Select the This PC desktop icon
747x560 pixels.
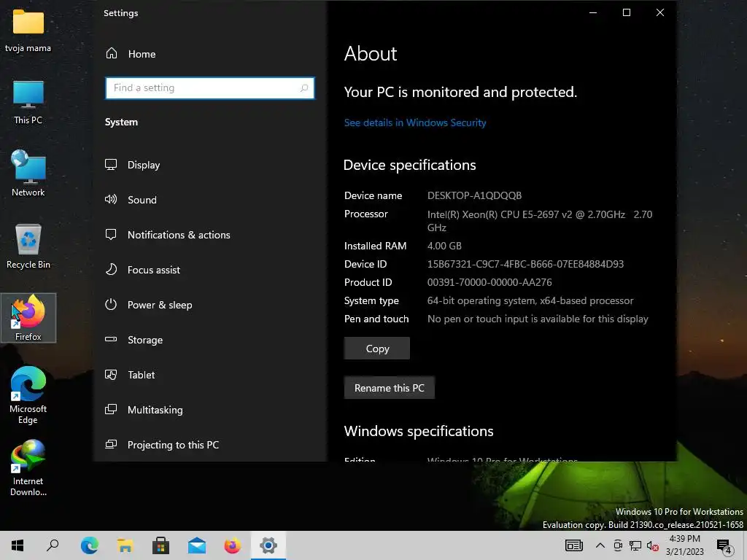[x=28, y=103]
